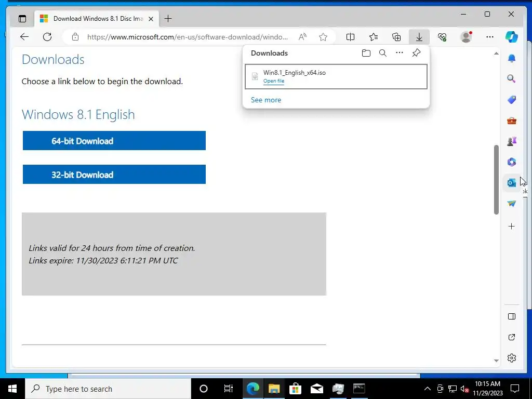Open sidebar Shopping tag icon

(x=512, y=100)
